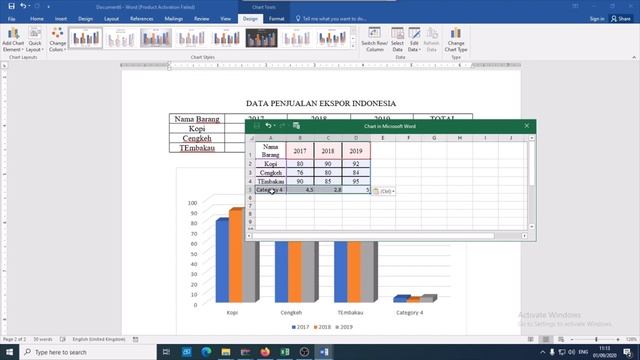Click the 2018 legend entry
The image size is (640, 360).
click(x=322, y=327)
